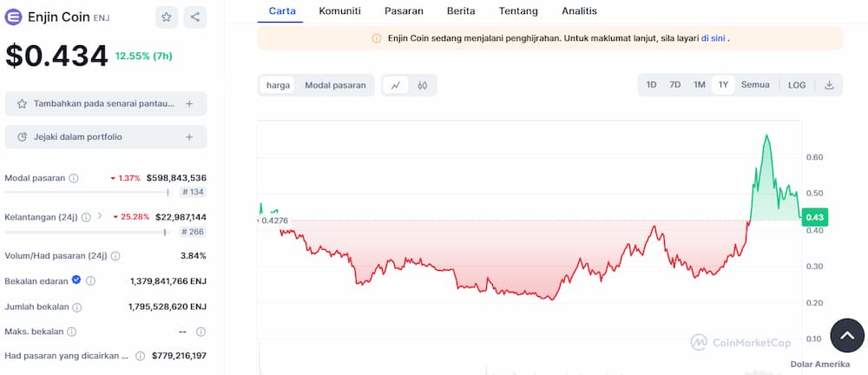Select harga chart mode
Screen dimensions: 868x375
click(x=278, y=85)
